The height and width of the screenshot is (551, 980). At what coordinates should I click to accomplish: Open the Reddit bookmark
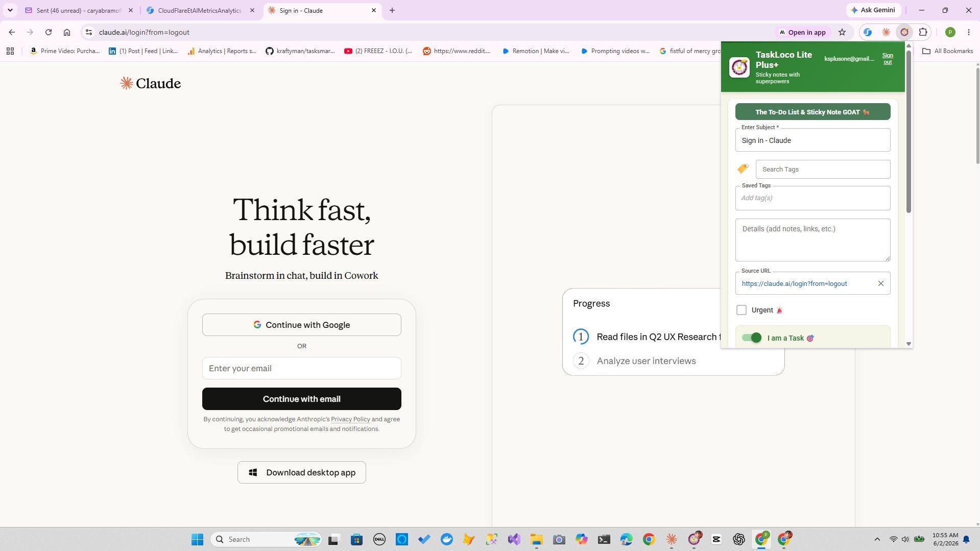click(457, 51)
